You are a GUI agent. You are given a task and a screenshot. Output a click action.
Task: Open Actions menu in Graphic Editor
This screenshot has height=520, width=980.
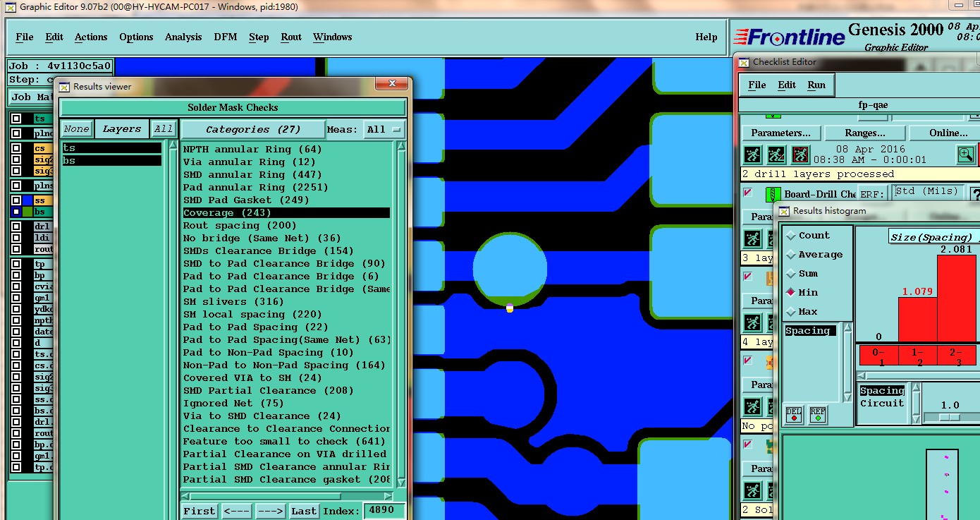point(91,37)
